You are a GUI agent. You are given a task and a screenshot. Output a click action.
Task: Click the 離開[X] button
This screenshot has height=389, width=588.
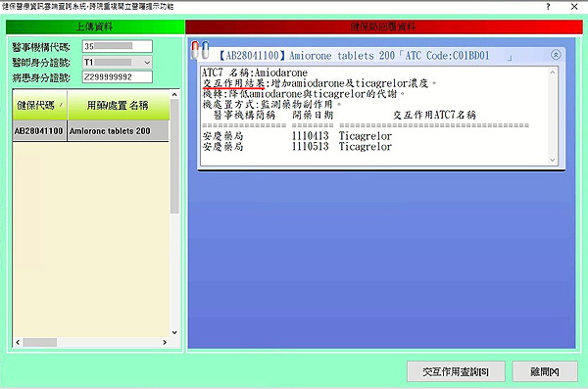545,371
